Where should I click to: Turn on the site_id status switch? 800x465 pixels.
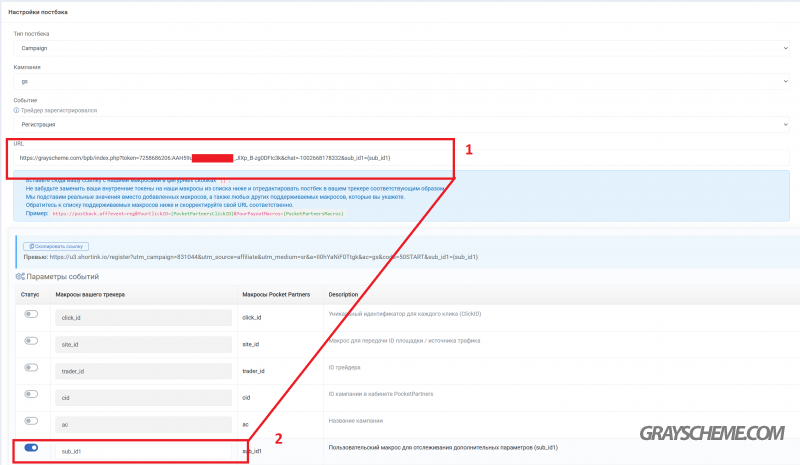point(30,341)
